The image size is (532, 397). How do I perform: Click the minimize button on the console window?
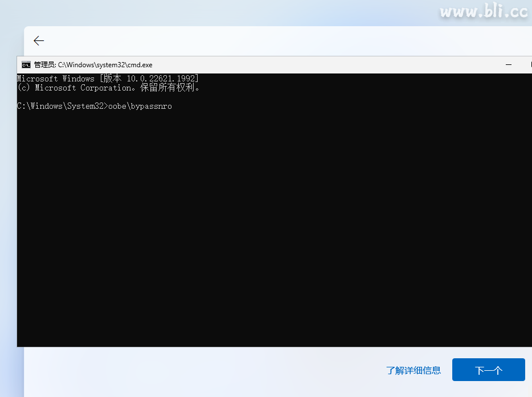point(508,64)
